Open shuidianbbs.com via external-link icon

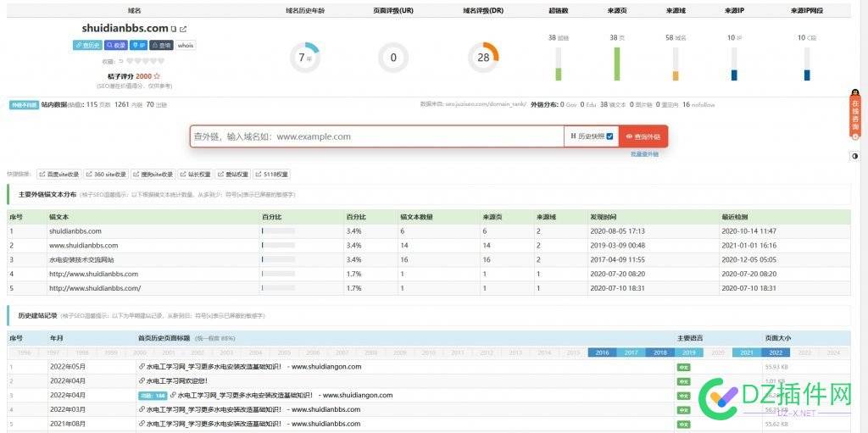(x=183, y=29)
